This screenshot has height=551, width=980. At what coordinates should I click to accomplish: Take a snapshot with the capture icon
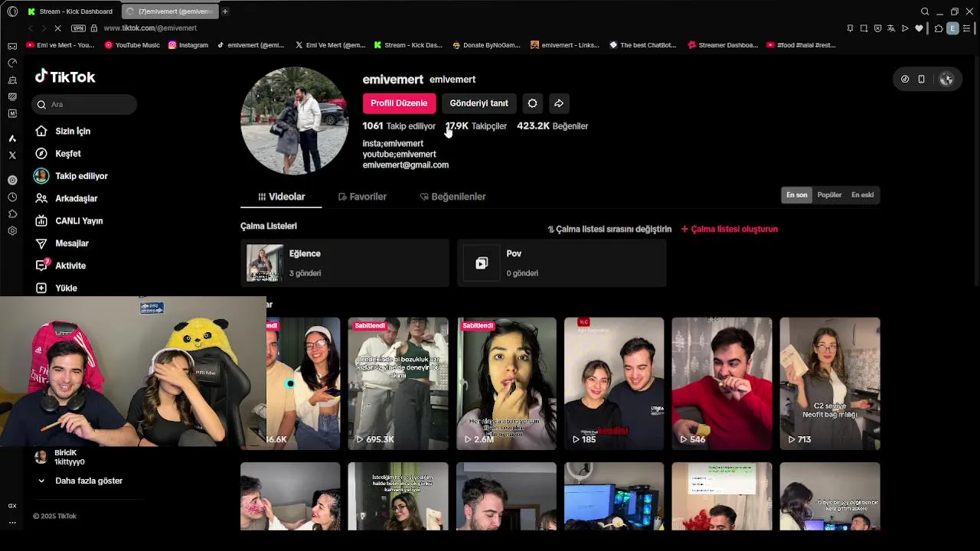click(864, 28)
